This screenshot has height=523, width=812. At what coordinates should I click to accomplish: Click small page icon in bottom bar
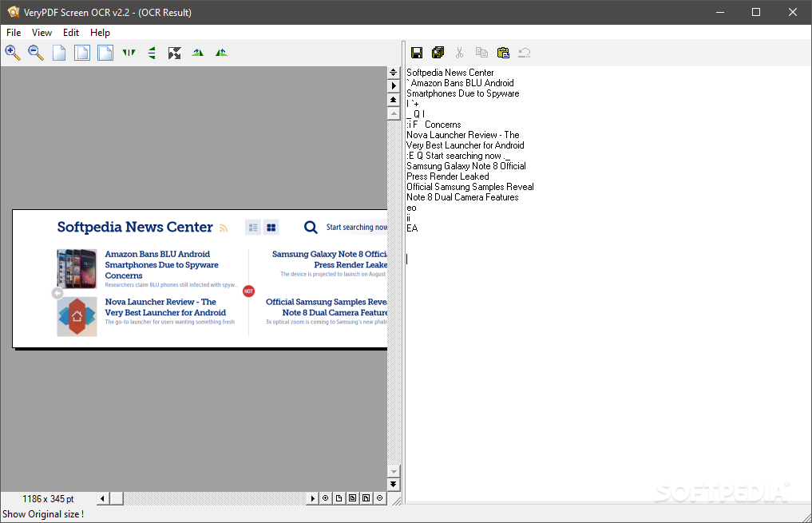(x=339, y=498)
